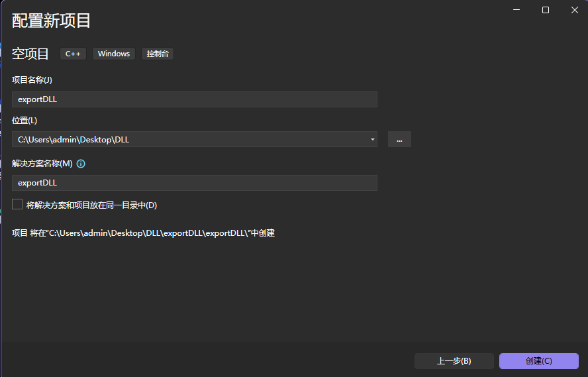Minimize the dialog window
Image resolution: width=588 pixels, height=377 pixels.
pos(516,10)
